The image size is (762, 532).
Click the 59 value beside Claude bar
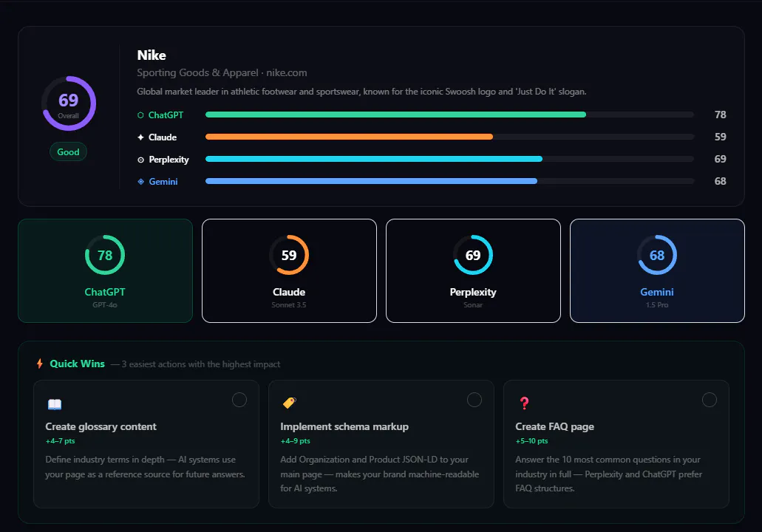[x=720, y=137]
